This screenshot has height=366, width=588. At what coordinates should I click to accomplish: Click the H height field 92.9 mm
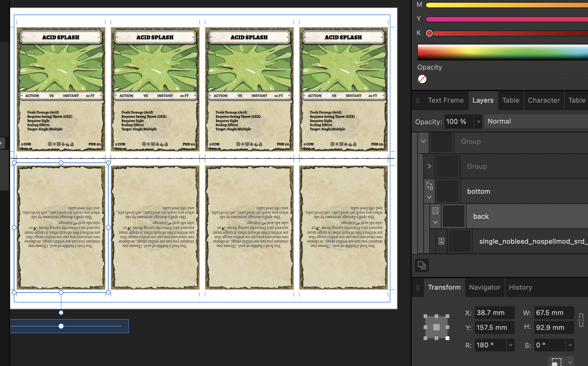tap(554, 328)
